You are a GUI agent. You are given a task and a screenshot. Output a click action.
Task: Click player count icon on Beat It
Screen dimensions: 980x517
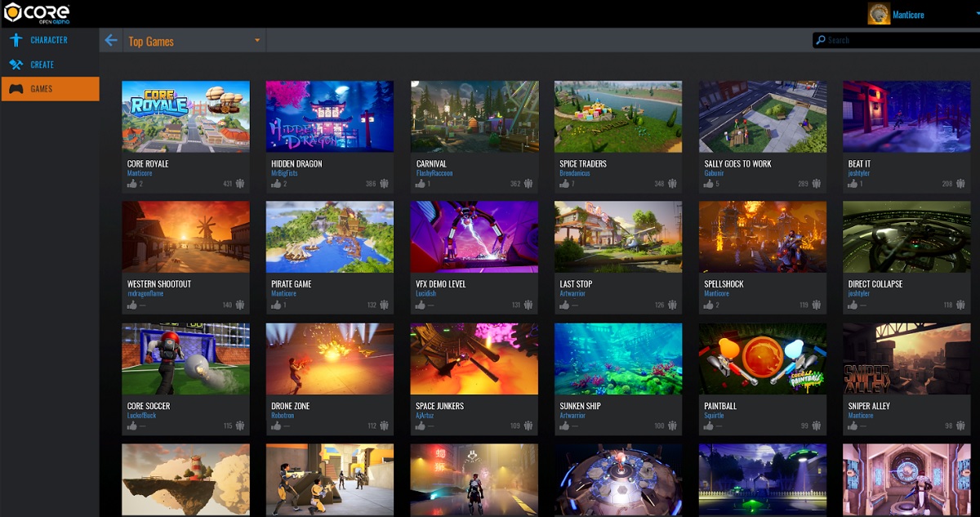961,184
